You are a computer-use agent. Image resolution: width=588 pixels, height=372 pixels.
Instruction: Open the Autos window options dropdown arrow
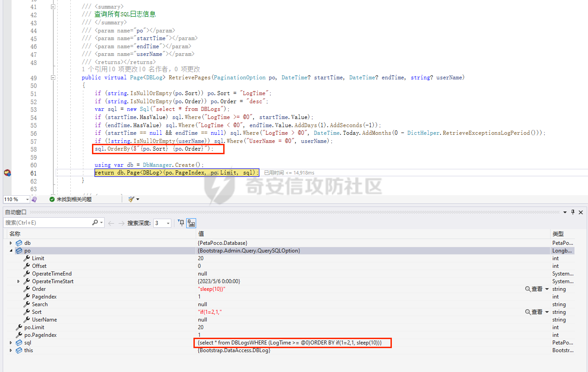(565, 212)
